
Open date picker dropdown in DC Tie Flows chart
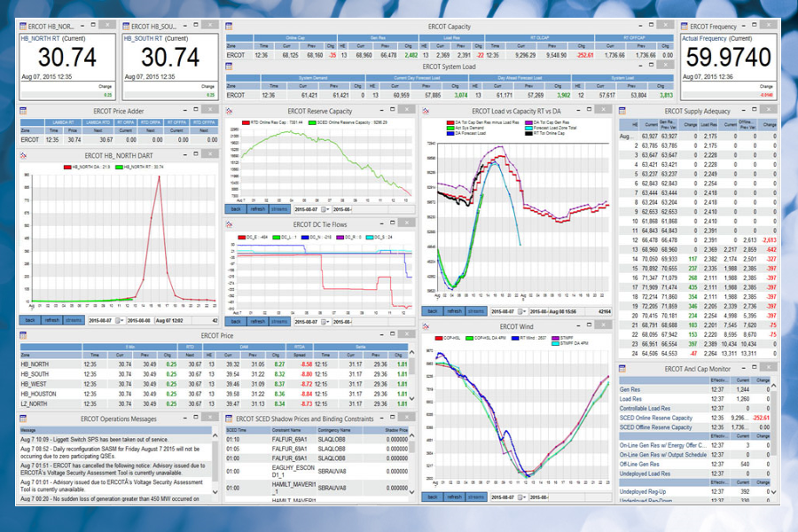(x=325, y=322)
